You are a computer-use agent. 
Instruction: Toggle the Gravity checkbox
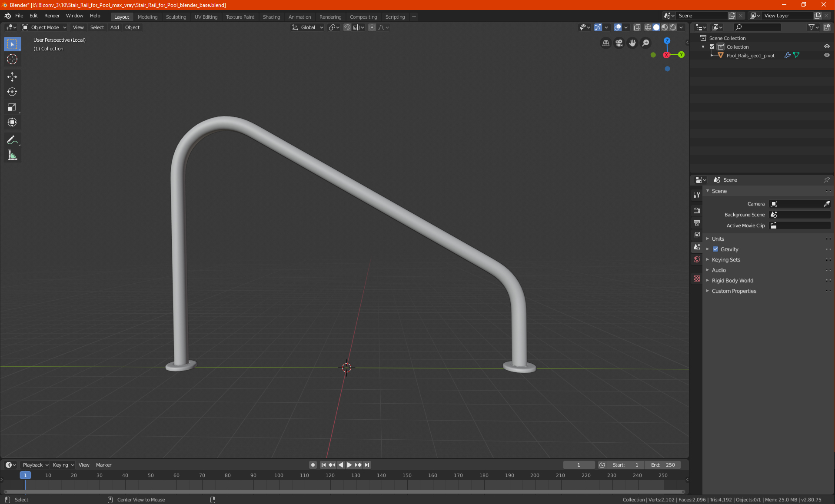715,249
